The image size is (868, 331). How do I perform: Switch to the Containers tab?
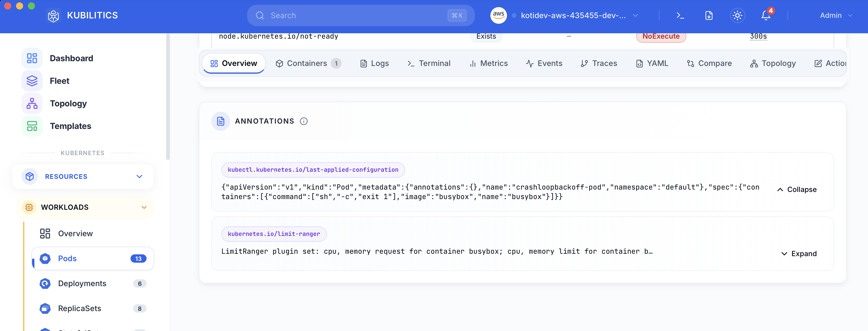point(307,63)
